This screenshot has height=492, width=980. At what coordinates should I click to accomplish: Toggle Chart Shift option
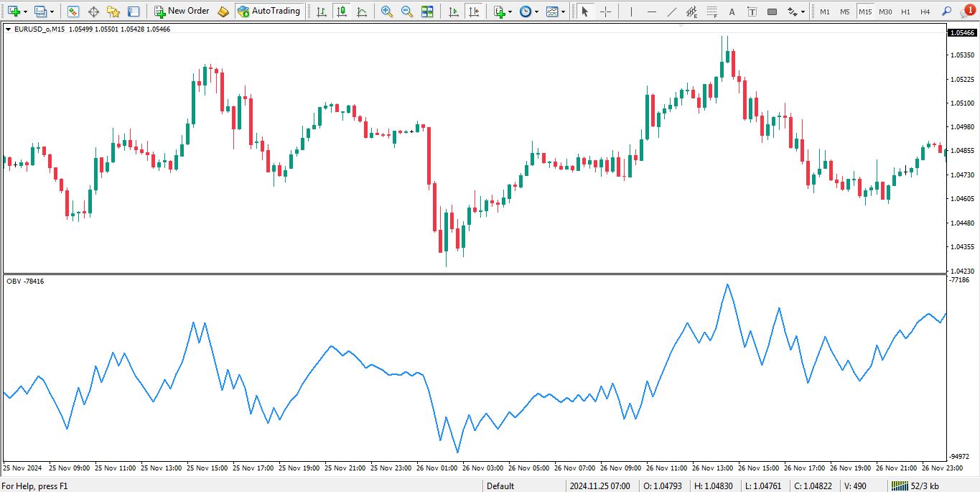click(x=473, y=11)
